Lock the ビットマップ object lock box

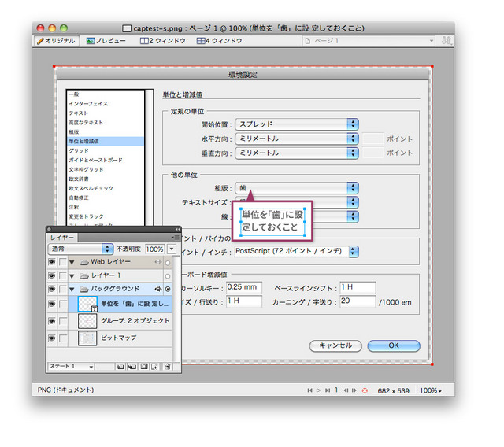coord(63,338)
